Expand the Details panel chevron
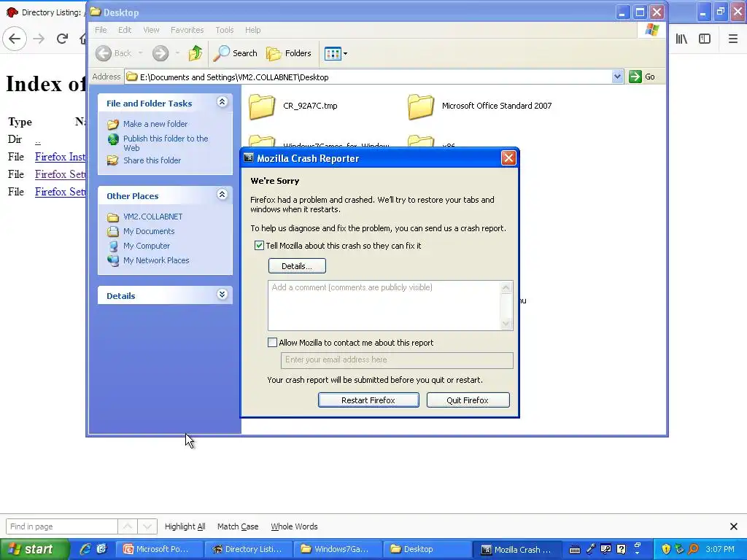This screenshot has height=560, width=747. point(222,294)
